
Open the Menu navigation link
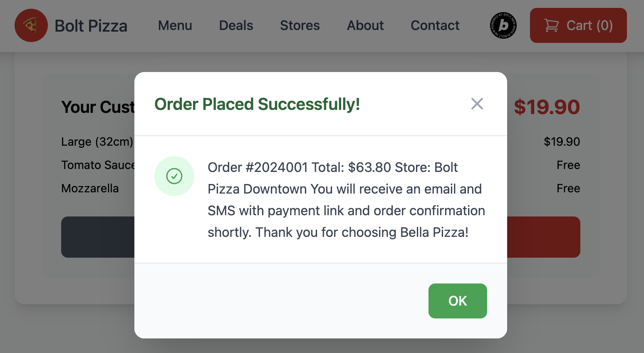coord(175,25)
